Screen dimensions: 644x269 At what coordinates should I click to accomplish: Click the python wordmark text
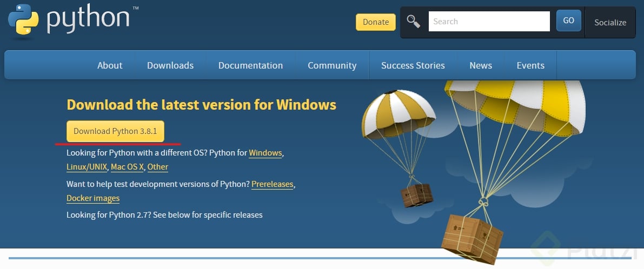[88, 19]
